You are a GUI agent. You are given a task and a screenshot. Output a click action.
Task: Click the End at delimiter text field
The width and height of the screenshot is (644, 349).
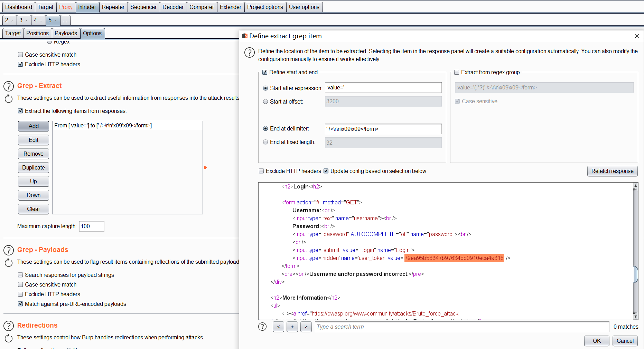[x=383, y=129]
